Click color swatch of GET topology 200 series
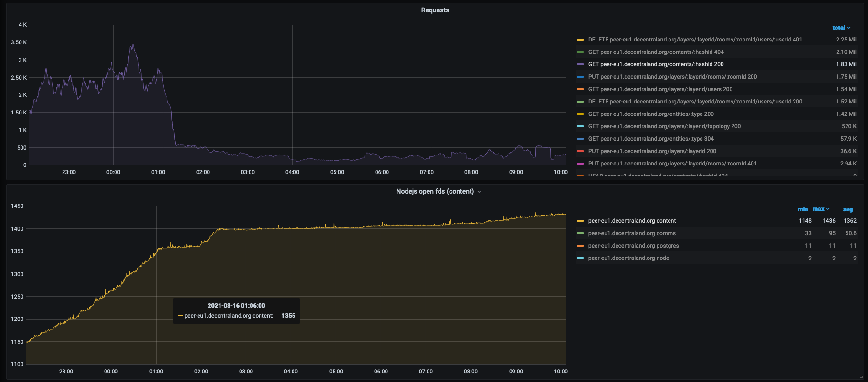This screenshot has height=382, width=868. 580,126
